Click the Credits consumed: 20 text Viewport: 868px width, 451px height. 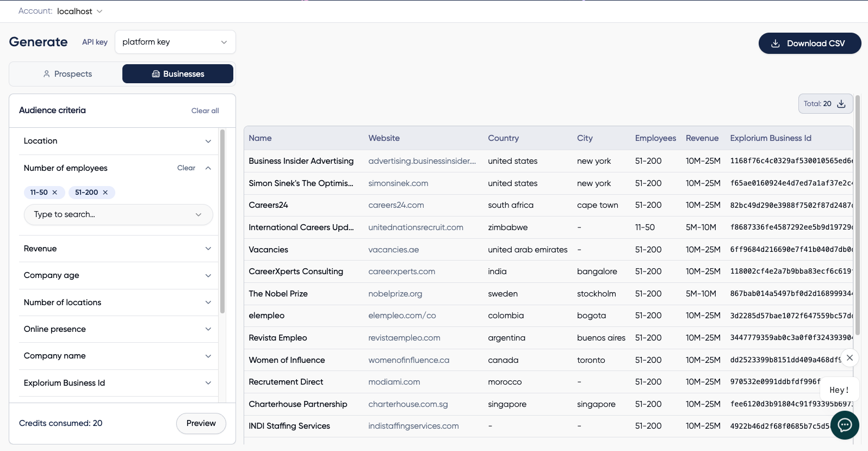(60, 423)
